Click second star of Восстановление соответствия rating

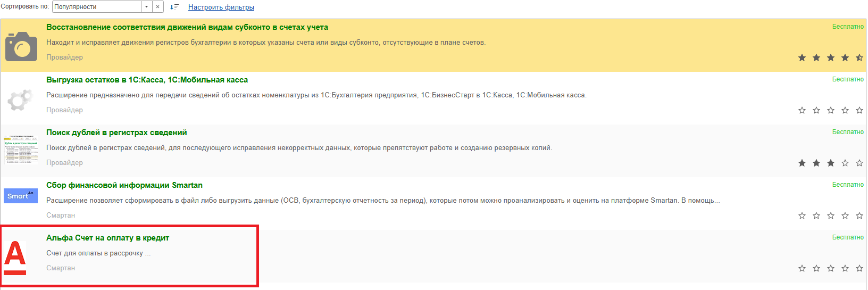pos(816,57)
